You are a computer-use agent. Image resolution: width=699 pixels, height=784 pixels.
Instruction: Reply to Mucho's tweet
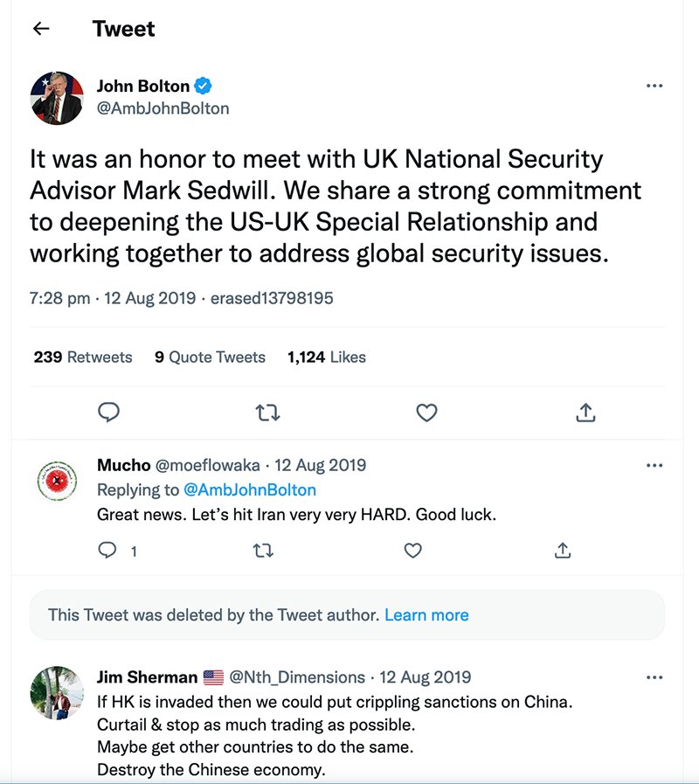coord(108,551)
